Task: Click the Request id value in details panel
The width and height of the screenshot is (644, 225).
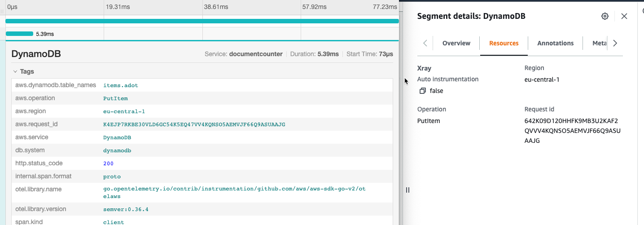Action: coord(572,131)
